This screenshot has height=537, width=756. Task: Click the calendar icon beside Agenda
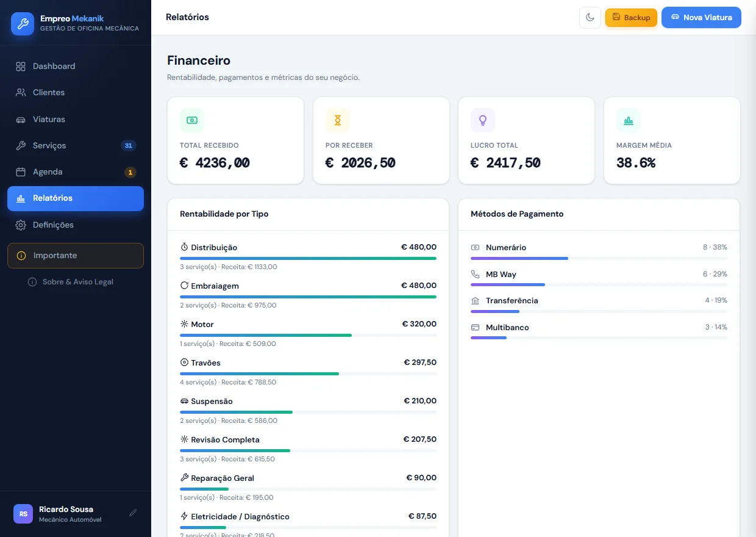21,172
